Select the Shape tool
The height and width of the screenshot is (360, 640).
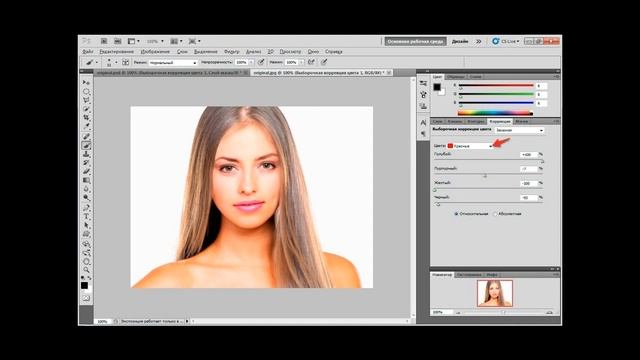(86, 234)
